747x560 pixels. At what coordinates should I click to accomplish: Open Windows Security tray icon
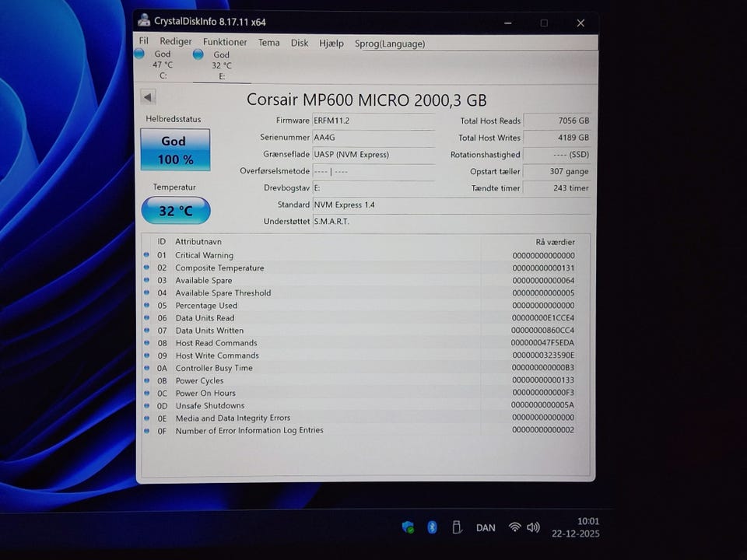pos(408,527)
